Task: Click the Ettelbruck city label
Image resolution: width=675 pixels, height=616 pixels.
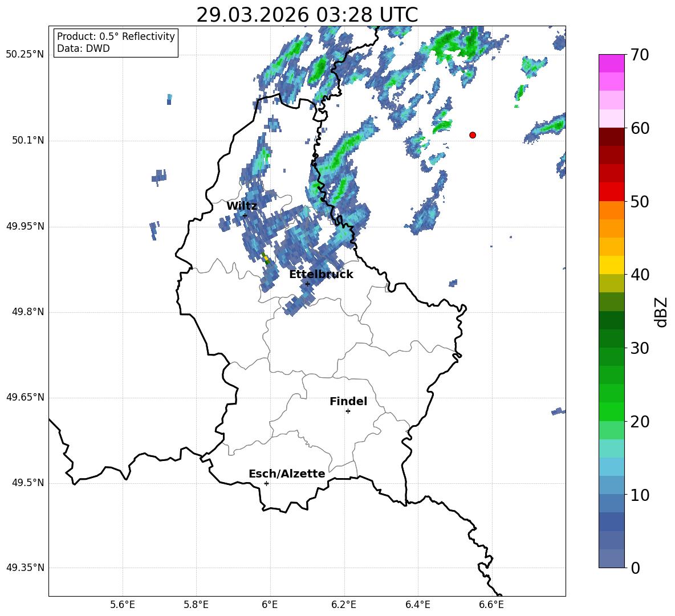Action: (321, 275)
